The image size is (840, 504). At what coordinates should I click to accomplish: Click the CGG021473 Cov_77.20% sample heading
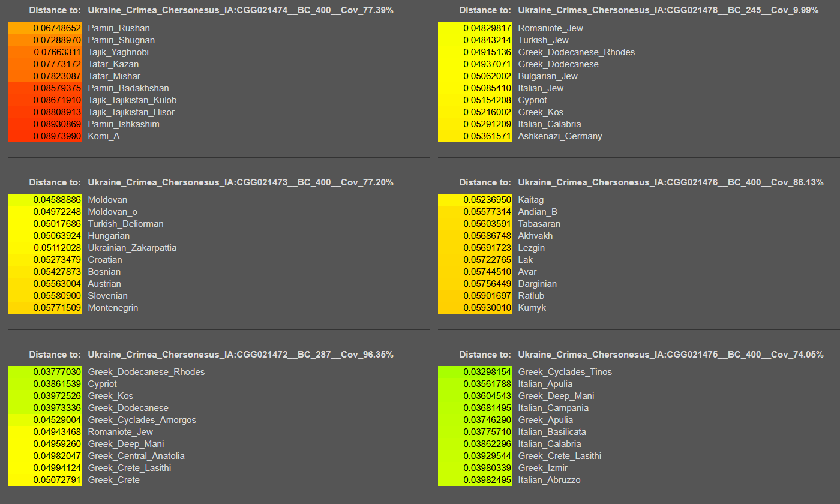tap(241, 182)
